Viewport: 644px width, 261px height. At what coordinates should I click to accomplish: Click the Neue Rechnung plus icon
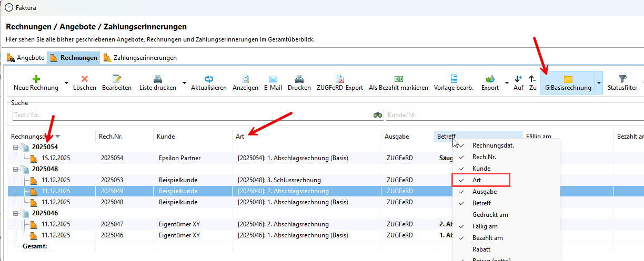36,79
